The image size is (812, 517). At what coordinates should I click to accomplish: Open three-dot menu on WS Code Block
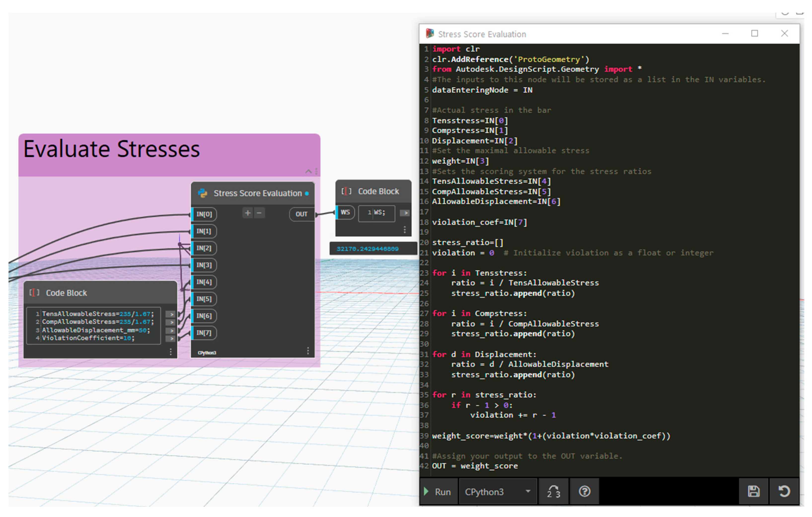(x=405, y=230)
